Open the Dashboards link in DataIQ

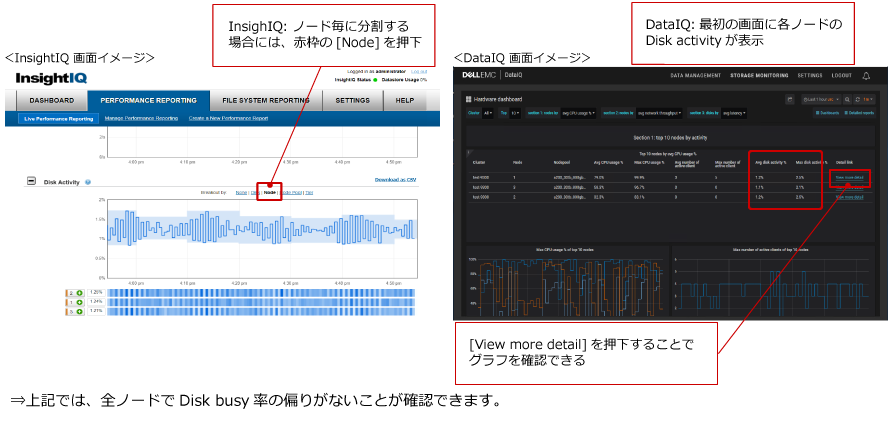(827, 114)
